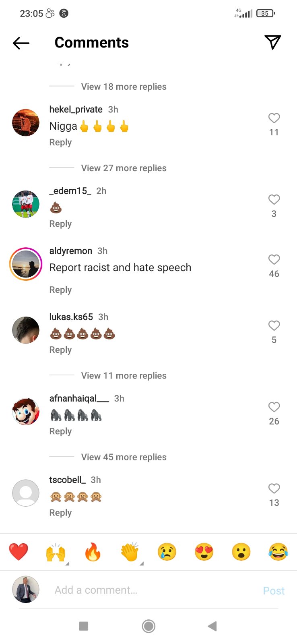Insert the crying face emoji reaction
Viewport: 297px width, 644px height.
(167, 552)
